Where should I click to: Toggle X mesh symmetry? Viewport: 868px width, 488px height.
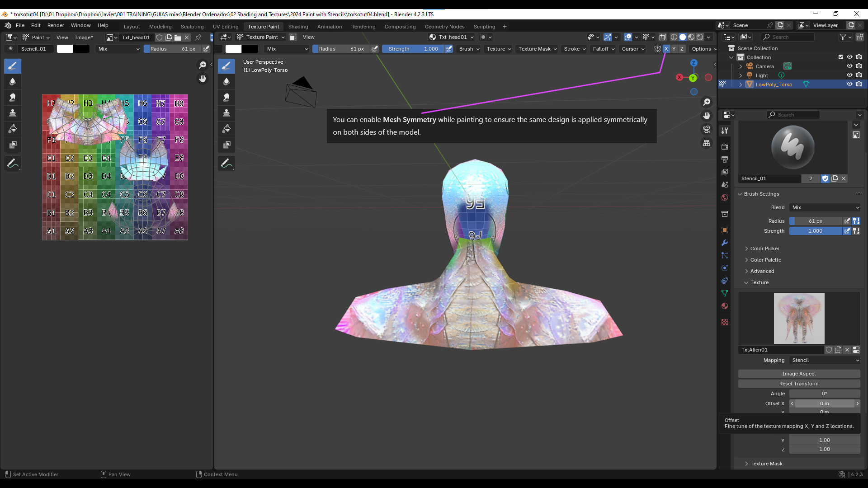666,49
